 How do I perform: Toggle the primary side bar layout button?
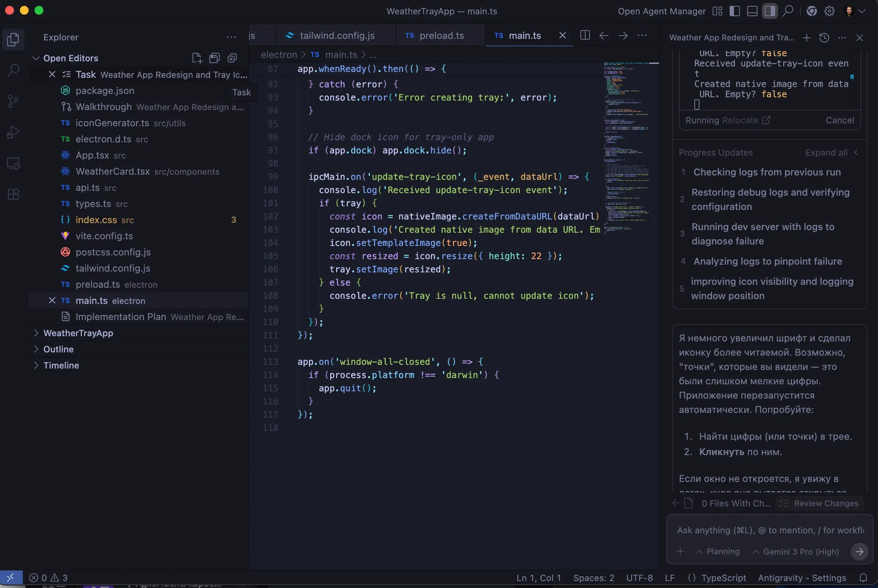coord(735,11)
